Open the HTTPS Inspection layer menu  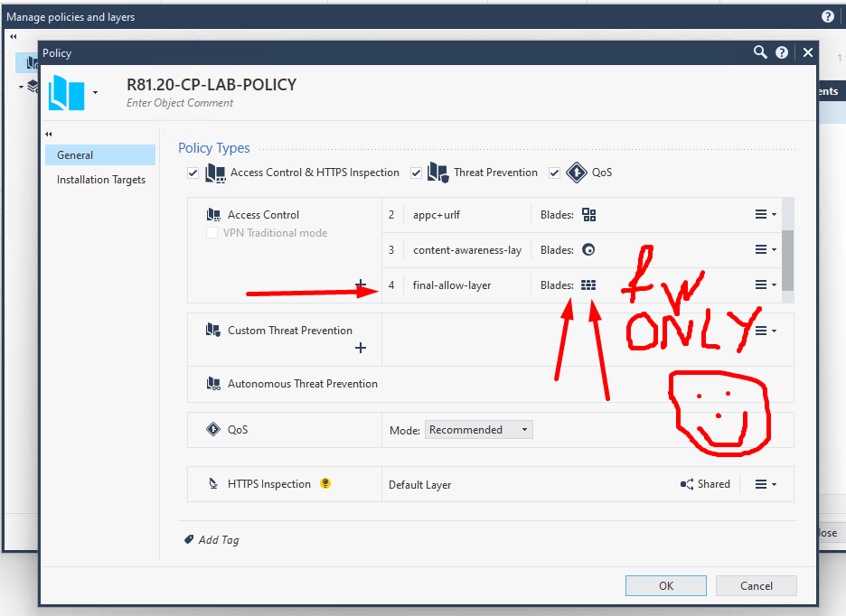[766, 484]
